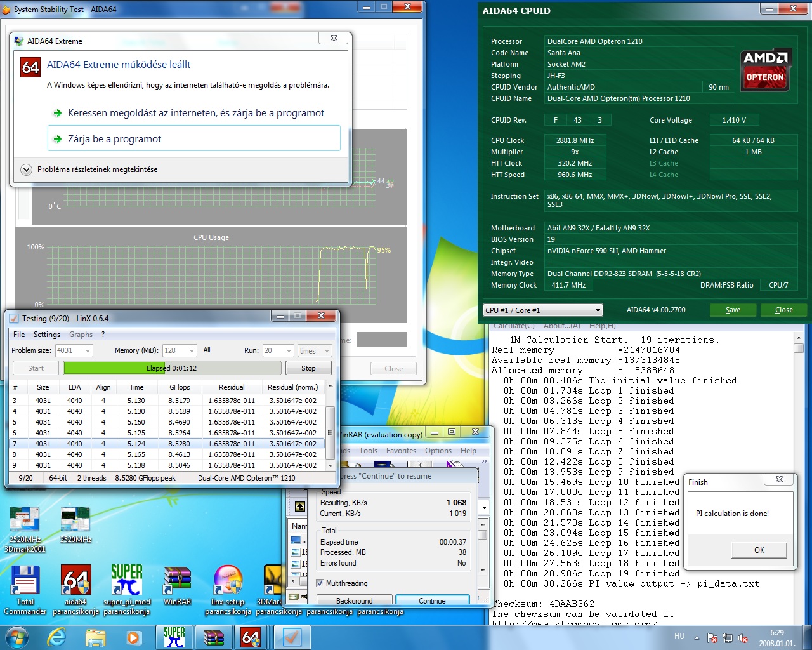Switch to AIDA64 in the taskbar

point(251,637)
